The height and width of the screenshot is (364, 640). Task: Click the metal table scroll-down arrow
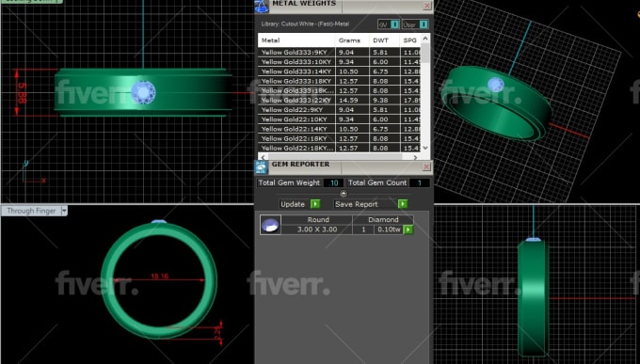click(x=425, y=148)
